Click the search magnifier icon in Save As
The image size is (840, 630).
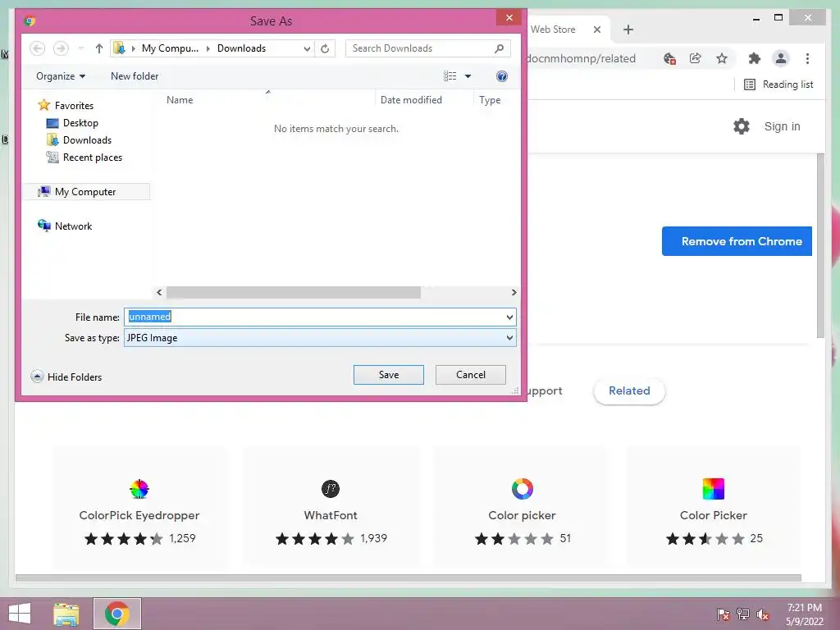tap(499, 48)
